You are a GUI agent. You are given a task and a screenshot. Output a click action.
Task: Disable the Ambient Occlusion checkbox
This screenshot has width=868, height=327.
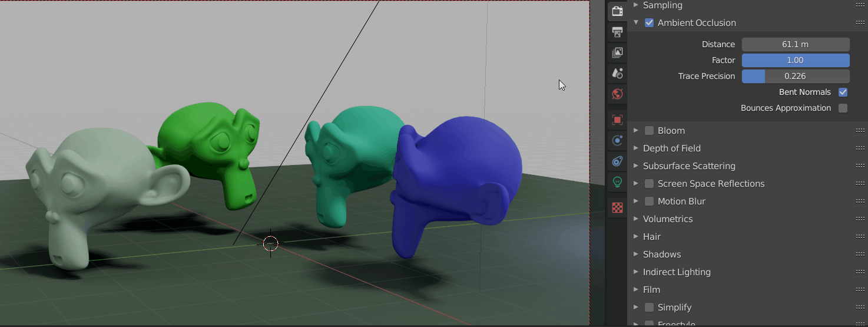[649, 23]
